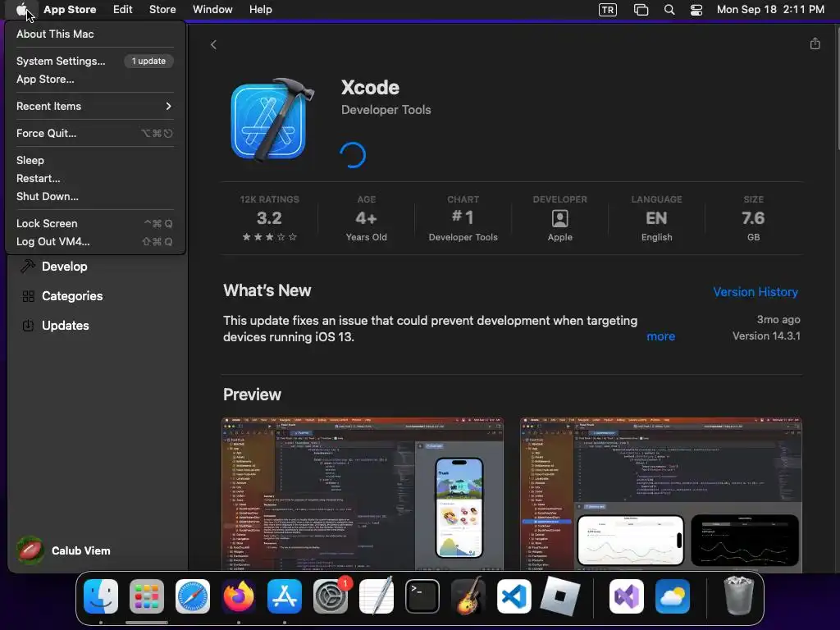Open Stage Manager menu bar icon
Image resolution: width=840 pixels, height=630 pixels.
[641, 10]
